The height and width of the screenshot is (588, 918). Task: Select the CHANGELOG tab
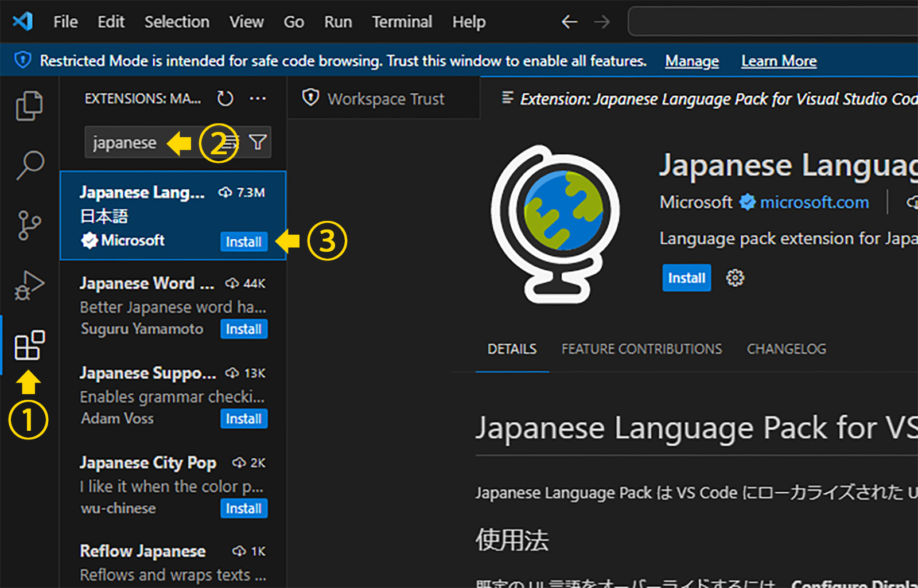click(786, 349)
